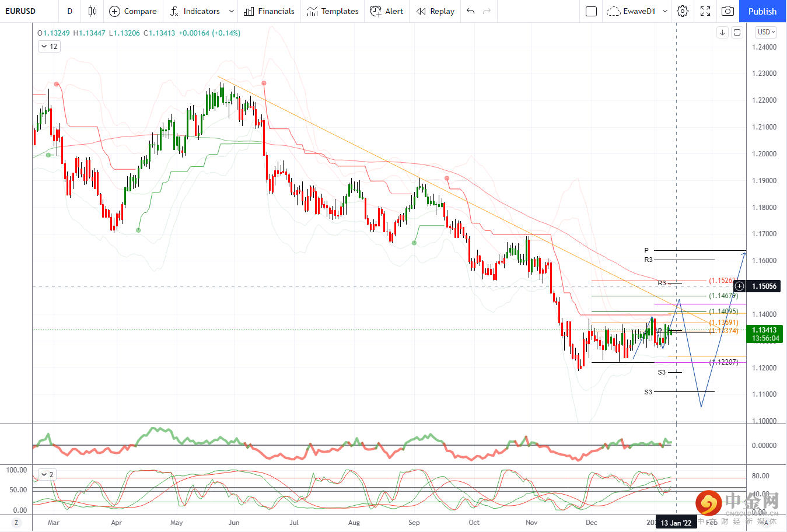This screenshot has height=532, width=787.
Task: Click the Compare symbol button
Action: [133, 11]
